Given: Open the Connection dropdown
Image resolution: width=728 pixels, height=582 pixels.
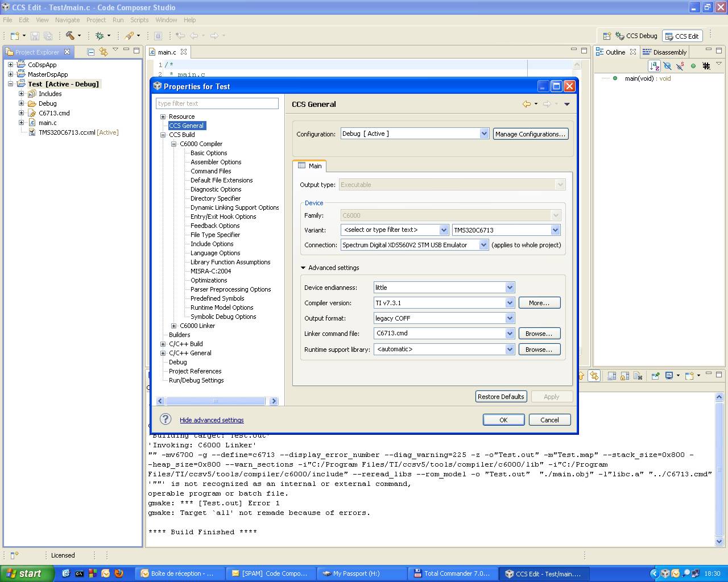Looking at the screenshot, I should [x=483, y=244].
